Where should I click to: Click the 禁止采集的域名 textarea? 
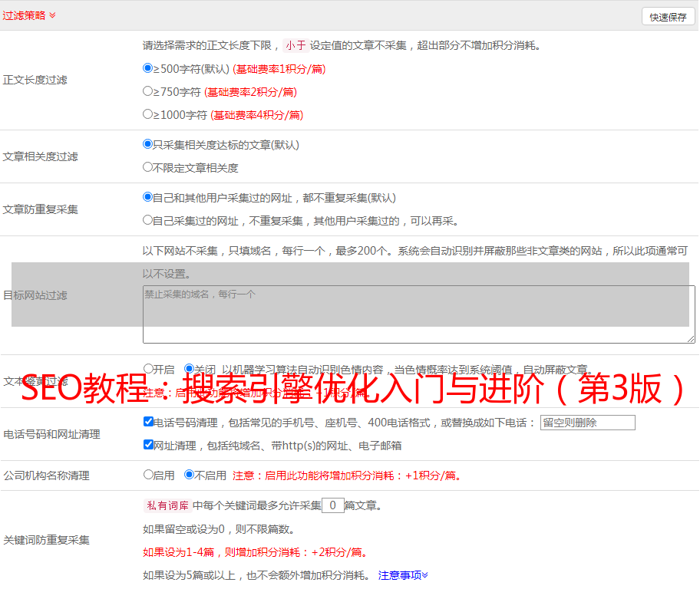tap(418, 314)
